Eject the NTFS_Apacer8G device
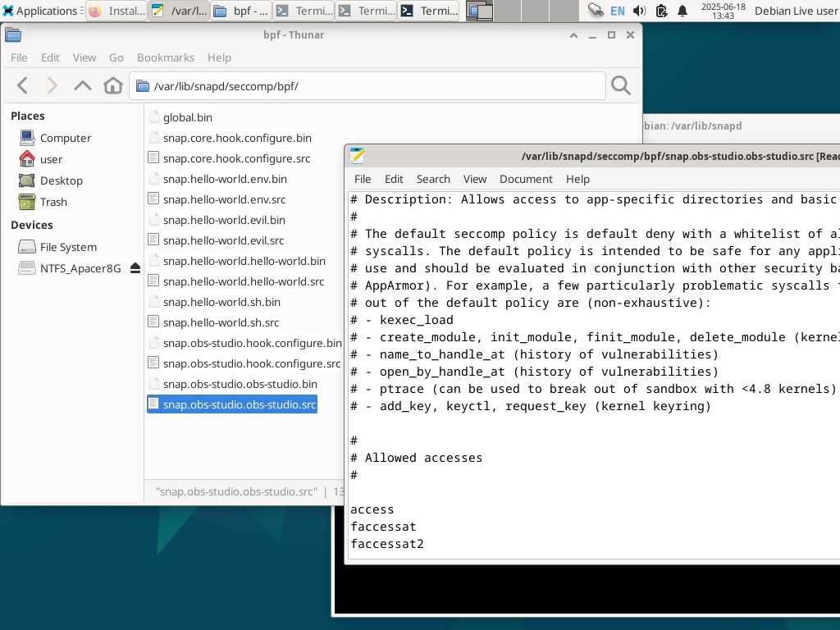Screen dimensions: 840x630 [x=135, y=268]
